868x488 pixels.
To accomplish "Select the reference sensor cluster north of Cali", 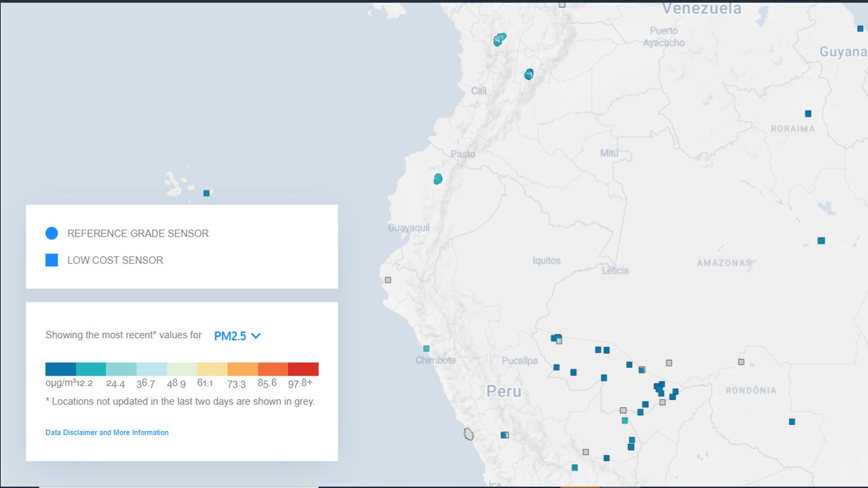I will tap(500, 39).
